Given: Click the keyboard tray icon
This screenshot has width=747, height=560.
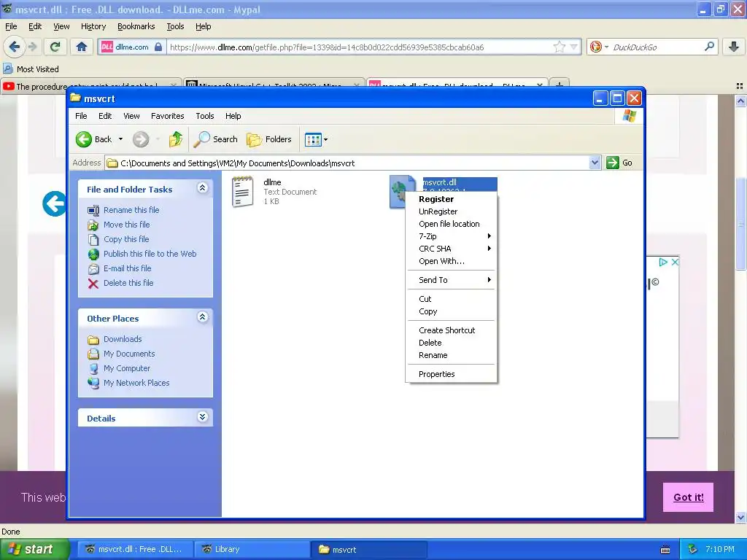Looking at the screenshot, I should coord(665,550).
